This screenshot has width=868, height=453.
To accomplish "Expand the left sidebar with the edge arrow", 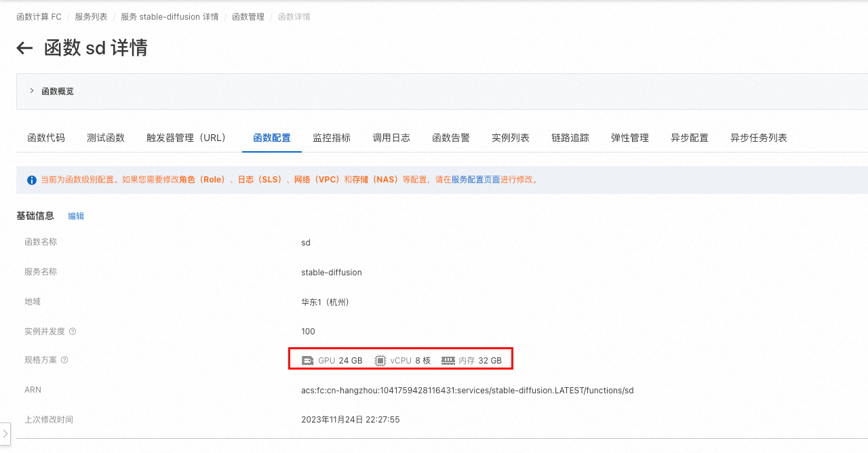I will click(5, 433).
